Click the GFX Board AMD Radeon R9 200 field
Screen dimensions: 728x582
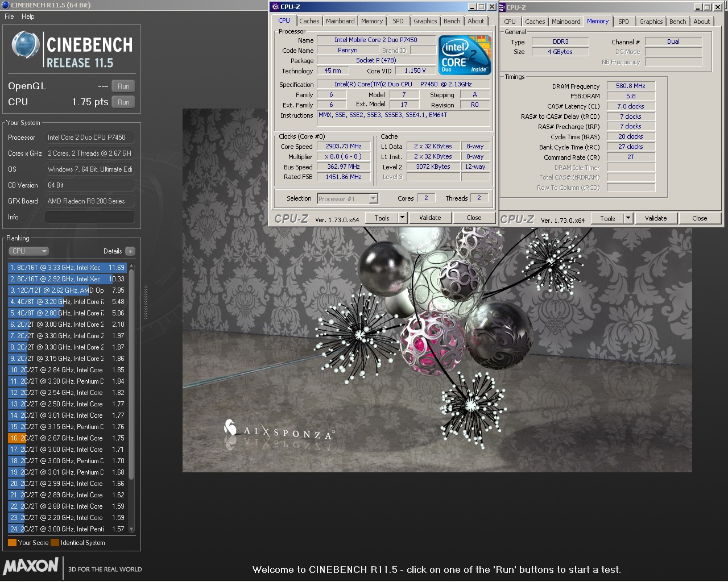[90, 201]
